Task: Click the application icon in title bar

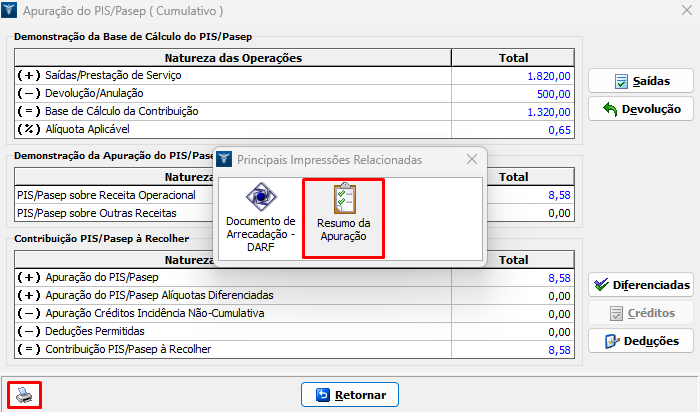Action: [x=11, y=12]
